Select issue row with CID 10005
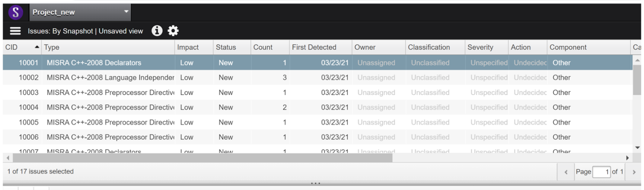 (x=317, y=122)
